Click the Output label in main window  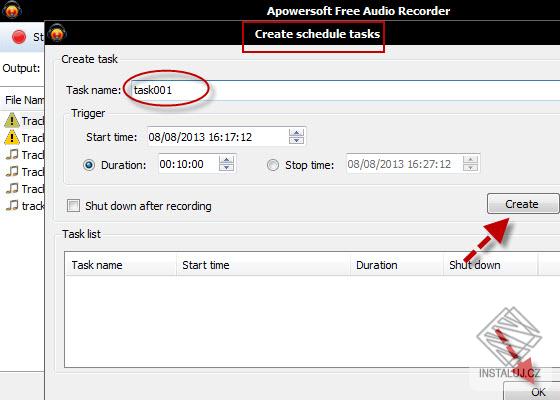[x=21, y=68]
